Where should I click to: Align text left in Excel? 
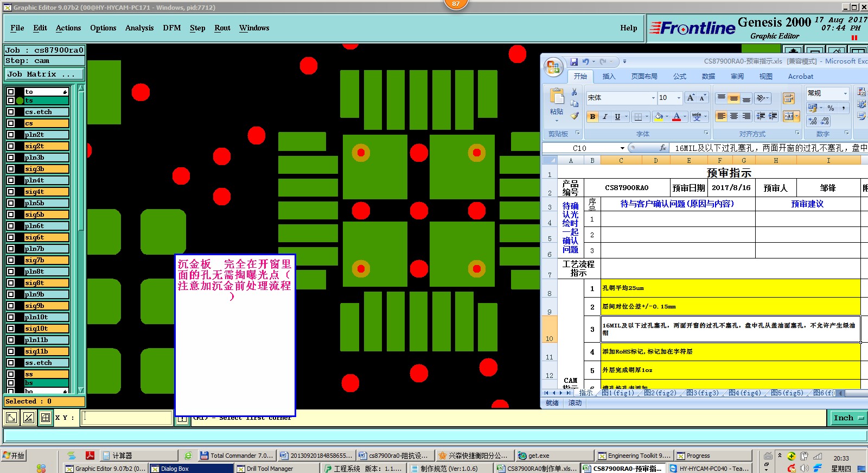[x=721, y=116]
